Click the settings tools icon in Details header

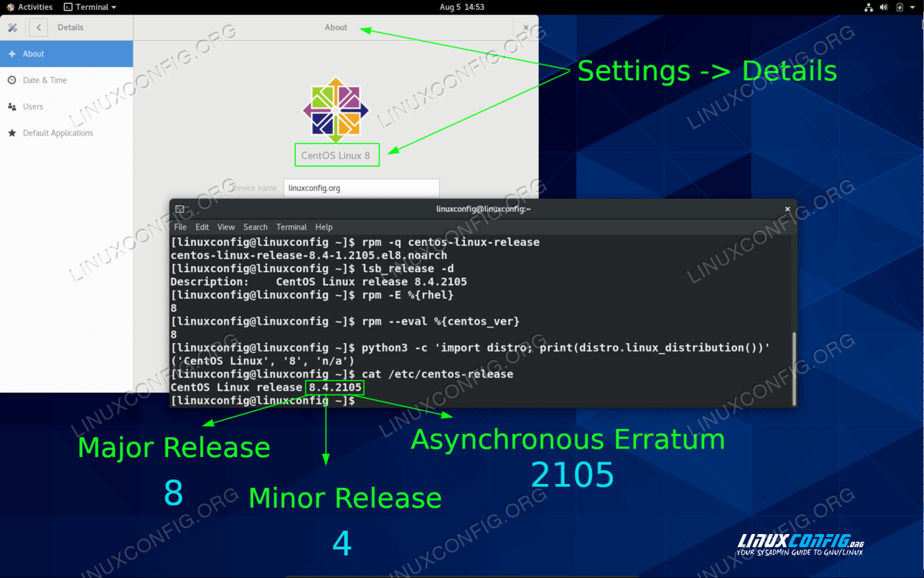(12, 28)
